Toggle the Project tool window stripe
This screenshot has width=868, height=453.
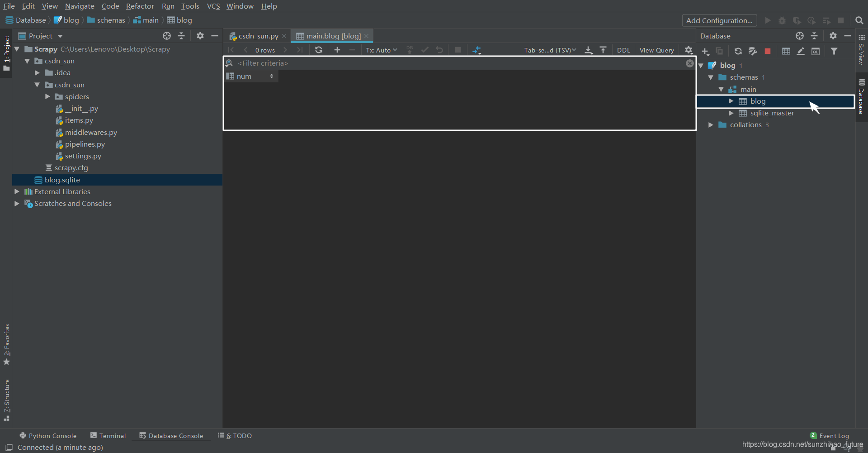[x=6, y=53]
